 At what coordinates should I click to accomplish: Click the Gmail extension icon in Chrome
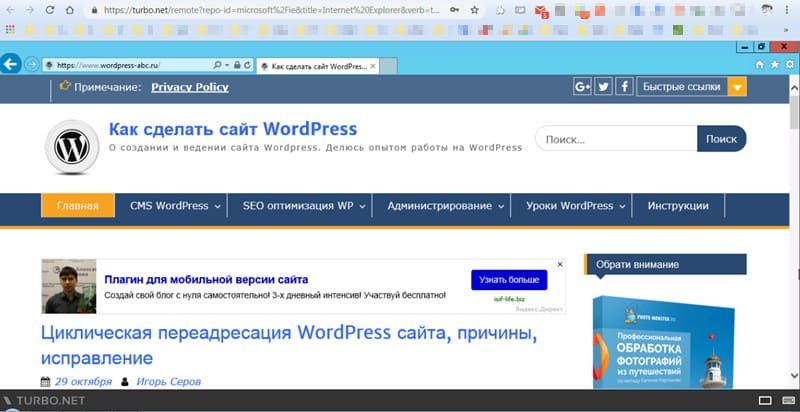click(x=541, y=10)
